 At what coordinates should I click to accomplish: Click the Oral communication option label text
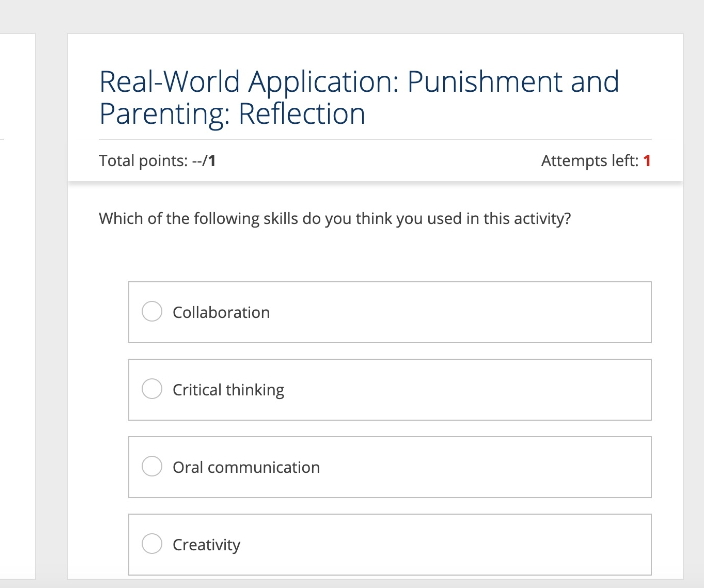click(x=246, y=466)
